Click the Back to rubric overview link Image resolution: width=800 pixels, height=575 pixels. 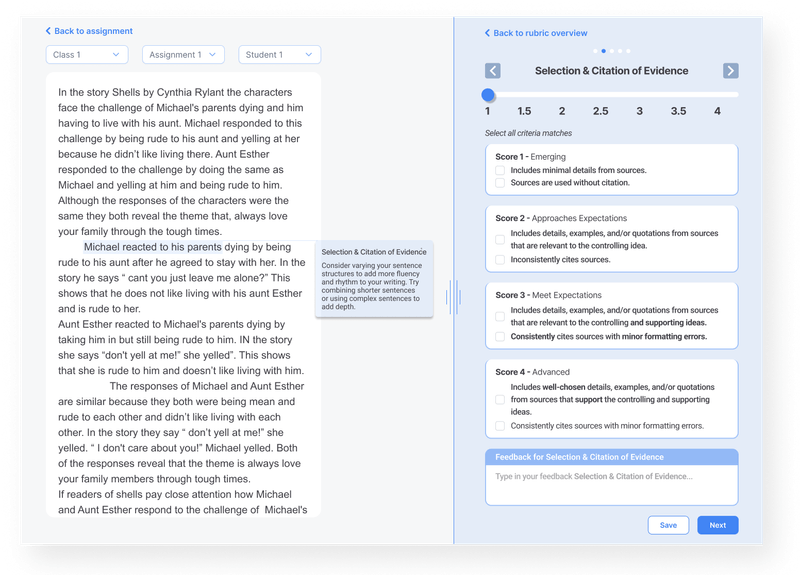tap(536, 33)
